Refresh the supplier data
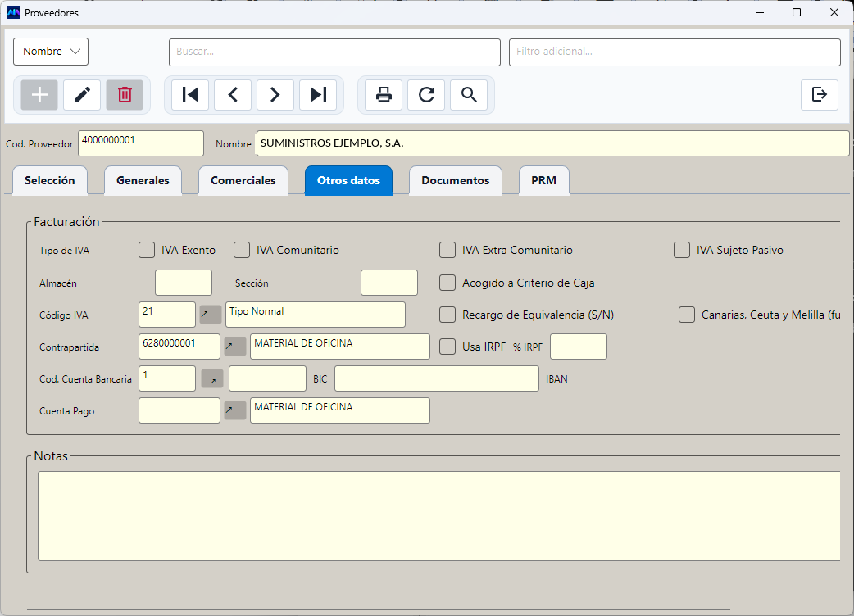 click(x=426, y=95)
